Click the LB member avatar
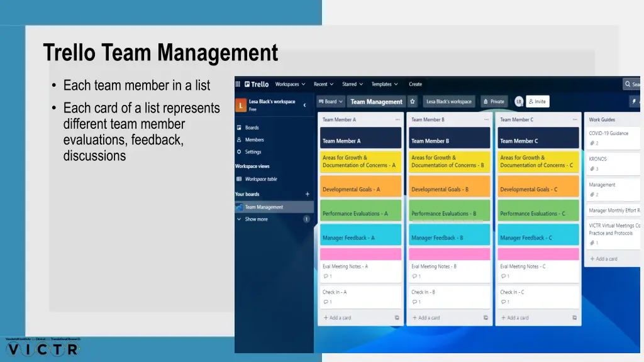 pos(519,101)
